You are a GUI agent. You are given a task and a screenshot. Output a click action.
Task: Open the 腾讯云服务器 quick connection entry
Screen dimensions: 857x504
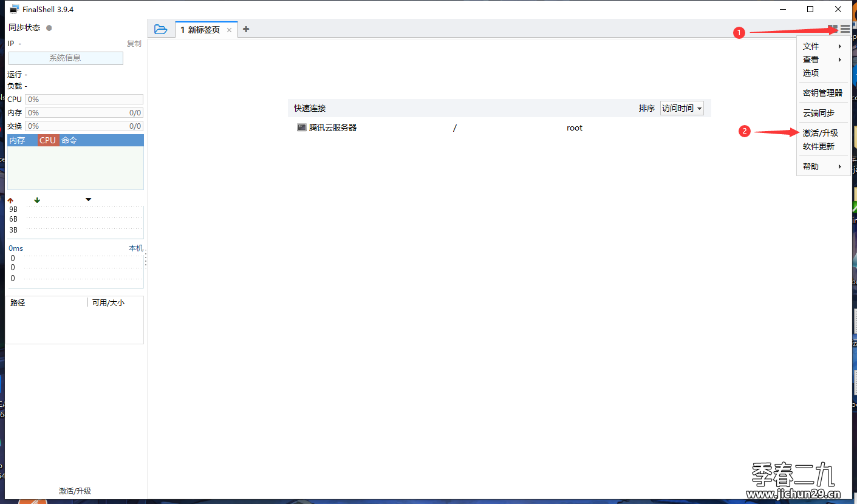pyautogui.click(x=499, y=128)
